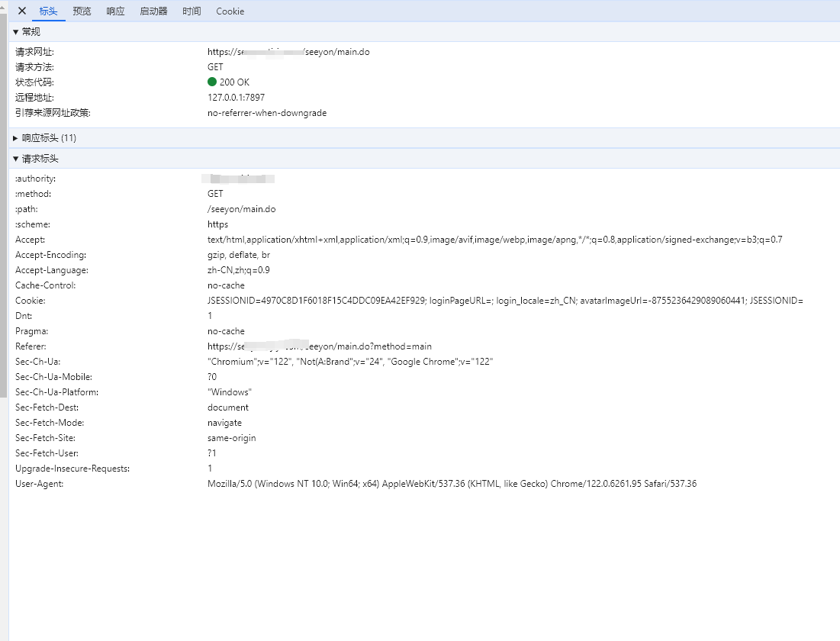840x641 pixels.
Task: Click the green 200 OK status indicator
Action: [x=212, y=82]
